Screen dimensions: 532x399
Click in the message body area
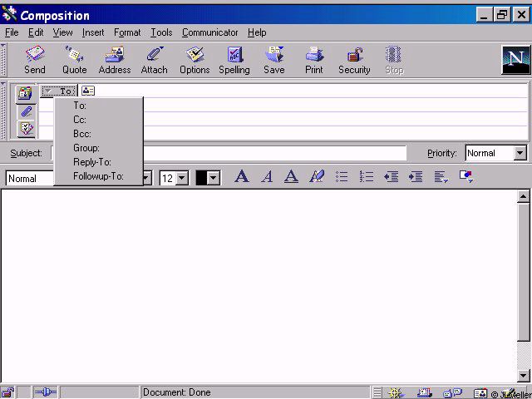(259, 286)
